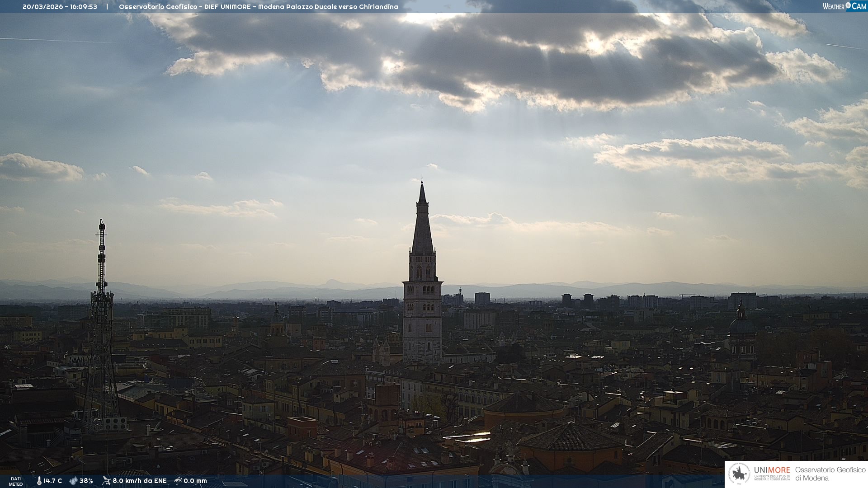Viewport: 868px width, 488px height.
Task: Click the Osservatorio Geofisico di Modena caption
Action: [x=830, y=474]
